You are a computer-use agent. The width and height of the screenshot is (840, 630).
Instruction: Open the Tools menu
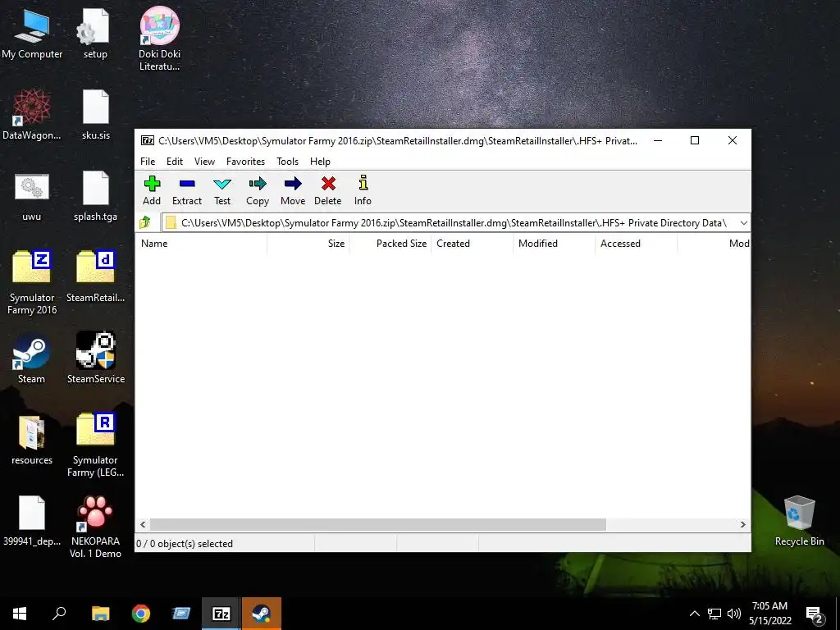(x=287, y=162)
